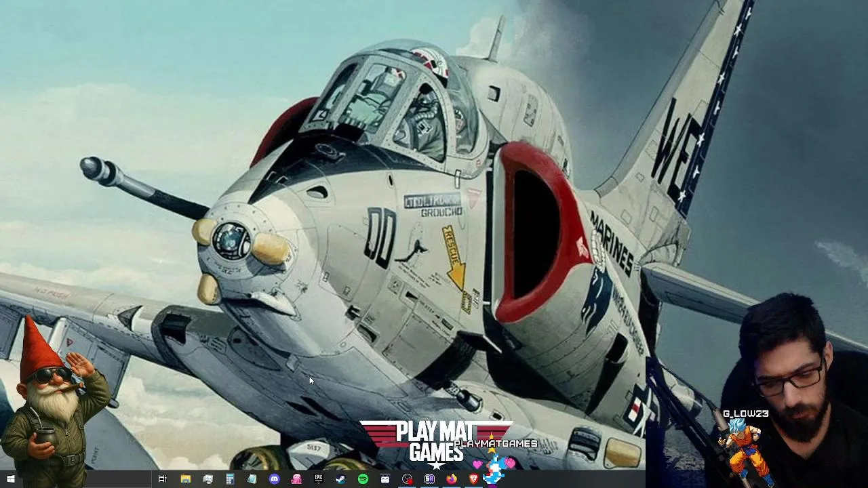
Task: Open the notepad-style app right of Calculator
Action: [x=252, y=479]
